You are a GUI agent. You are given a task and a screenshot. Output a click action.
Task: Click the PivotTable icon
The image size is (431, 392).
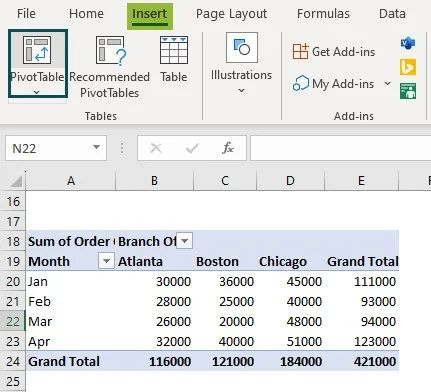click(x=37, y=50)
